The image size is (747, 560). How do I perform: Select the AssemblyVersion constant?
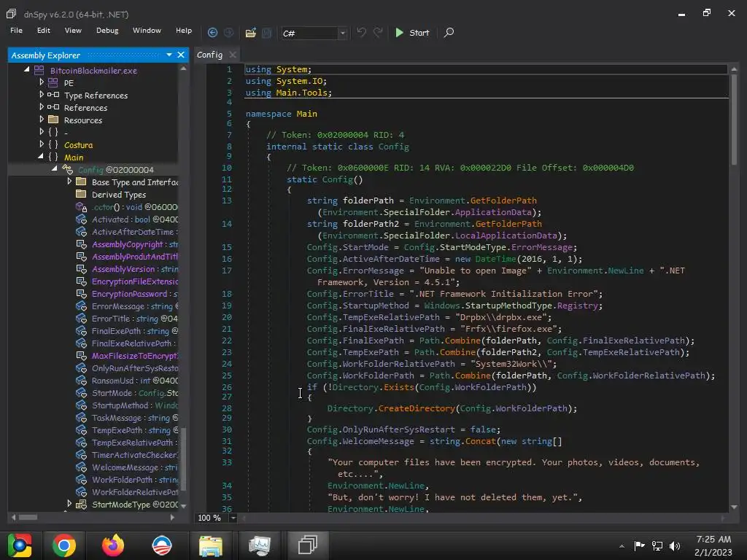pyautogui.click(x=135, y=268)
